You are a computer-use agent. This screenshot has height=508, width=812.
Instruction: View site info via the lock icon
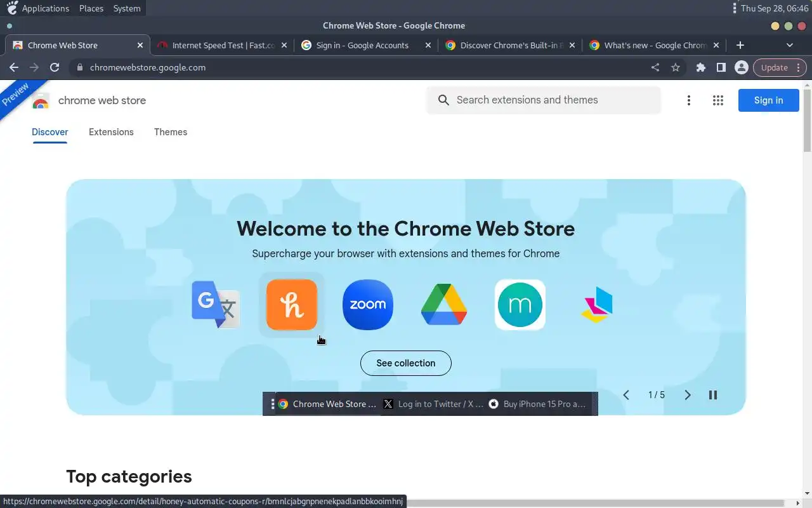pos(79,67)
